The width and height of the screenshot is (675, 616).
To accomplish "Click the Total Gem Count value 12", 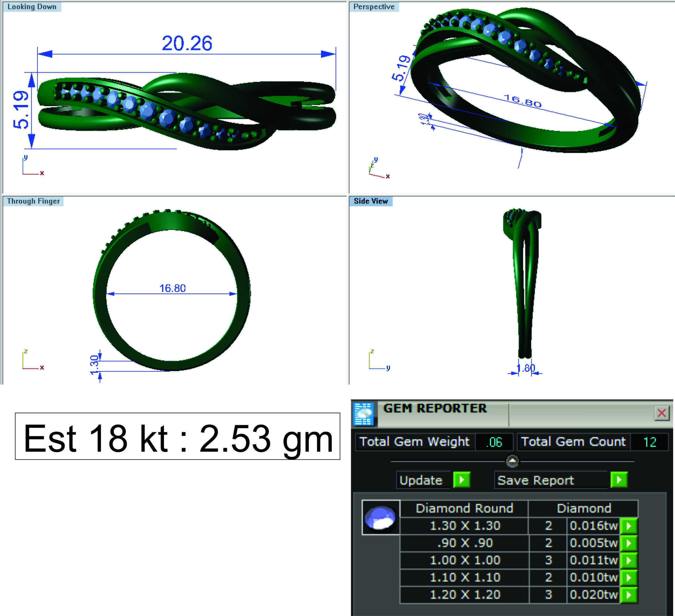I will 650,442.
